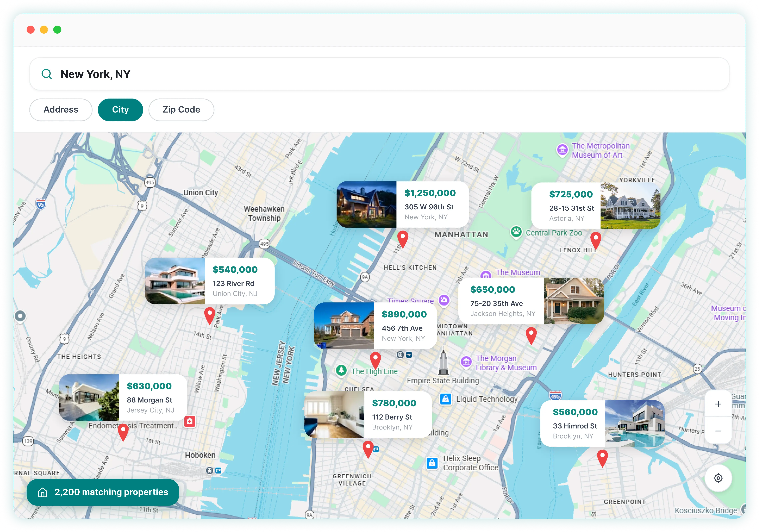This screenshot has width=759, height=532.
Task: Zoom out with the minus button
Action: click(x=718, y=431)
